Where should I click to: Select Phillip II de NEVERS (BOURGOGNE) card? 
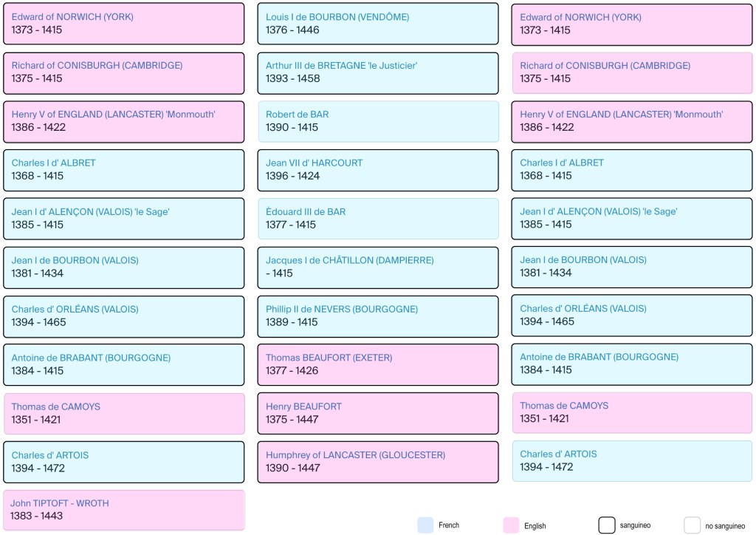click(378, 316)
